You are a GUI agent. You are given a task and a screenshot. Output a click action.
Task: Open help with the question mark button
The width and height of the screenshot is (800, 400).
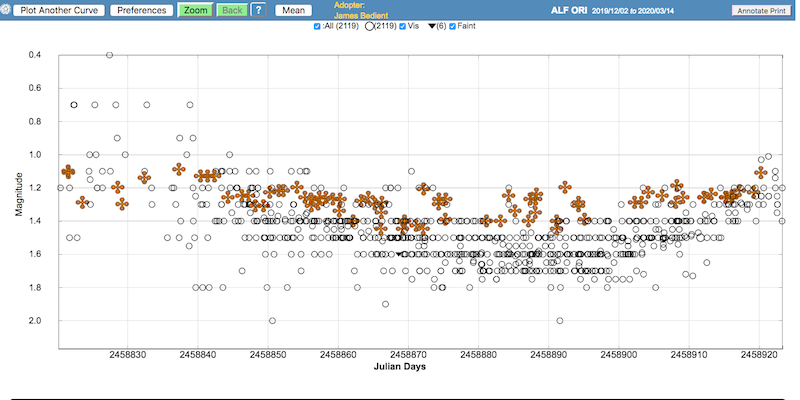[258, 10]
